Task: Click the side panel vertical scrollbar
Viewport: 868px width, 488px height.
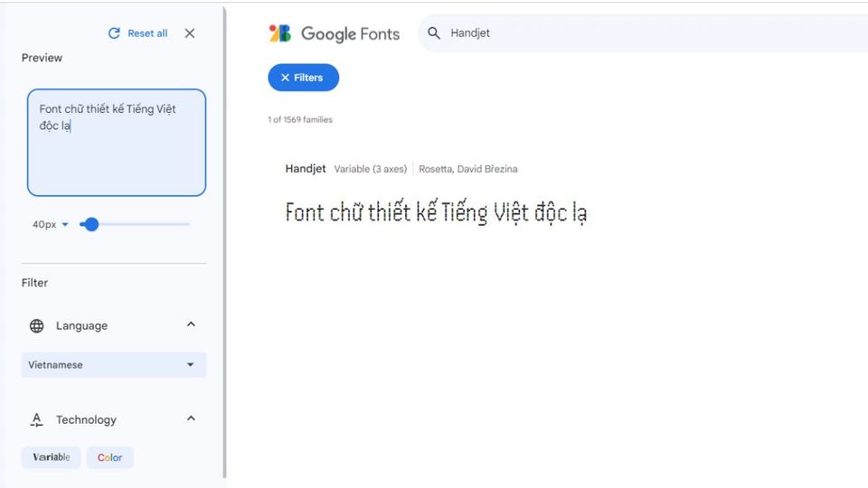Action: [x=224, y=242]
